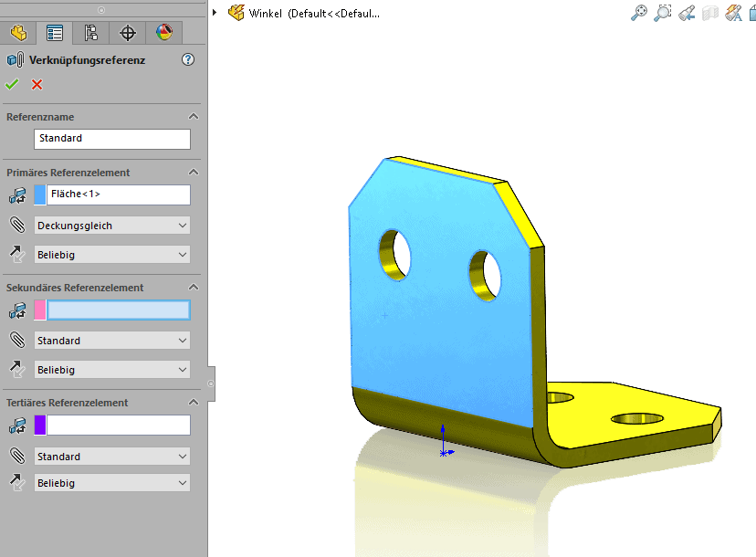
Task: Click the primary reference entity icon
Action: tap(17, 195)
